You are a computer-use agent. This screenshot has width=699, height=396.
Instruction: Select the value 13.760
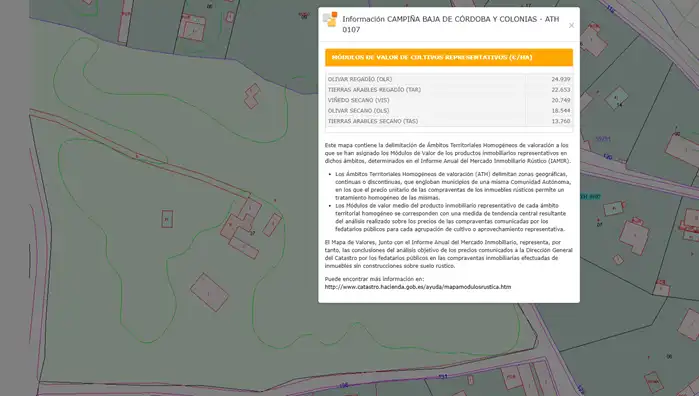coord(560,121)
